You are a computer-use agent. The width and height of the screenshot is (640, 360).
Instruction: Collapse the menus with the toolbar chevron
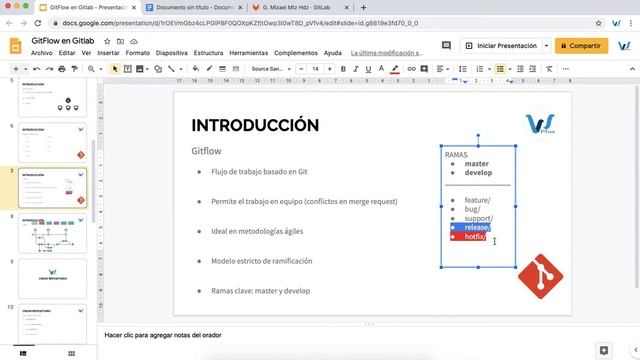click(x=632, y=69)
